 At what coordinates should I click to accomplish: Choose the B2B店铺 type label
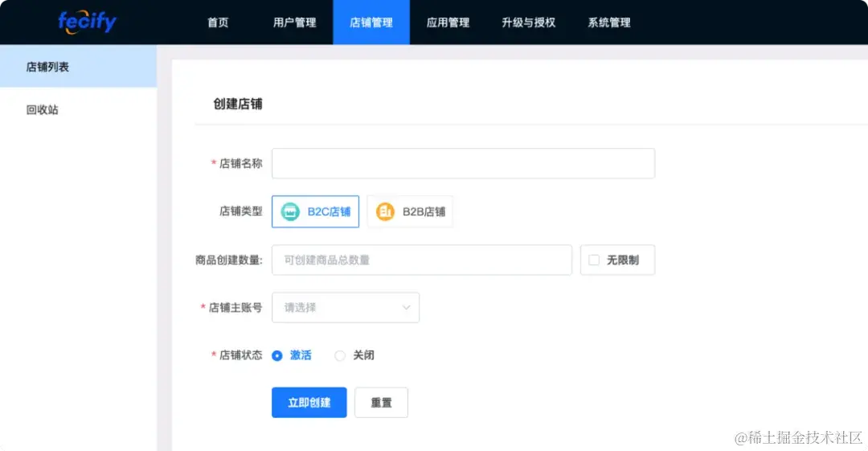[424, 211]
